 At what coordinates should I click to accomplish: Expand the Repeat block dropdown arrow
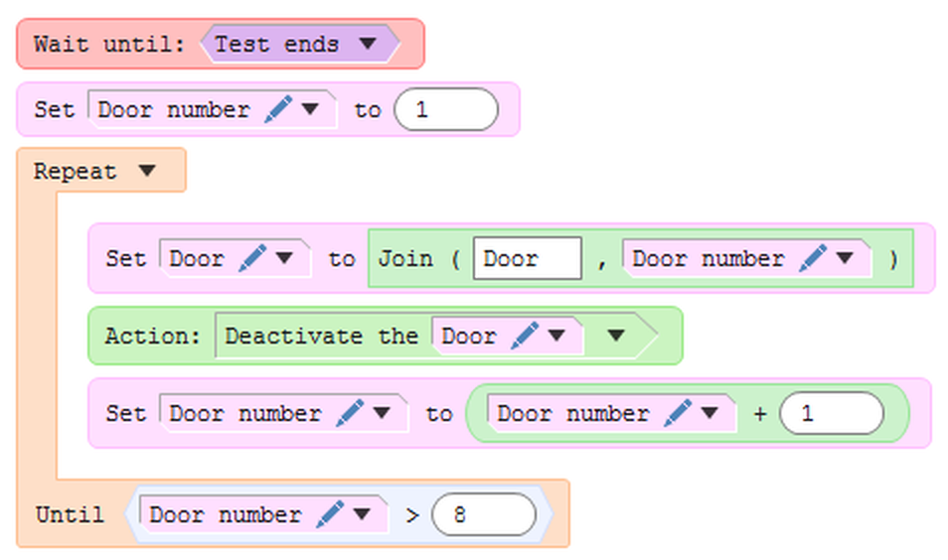[x=147, y=172]
